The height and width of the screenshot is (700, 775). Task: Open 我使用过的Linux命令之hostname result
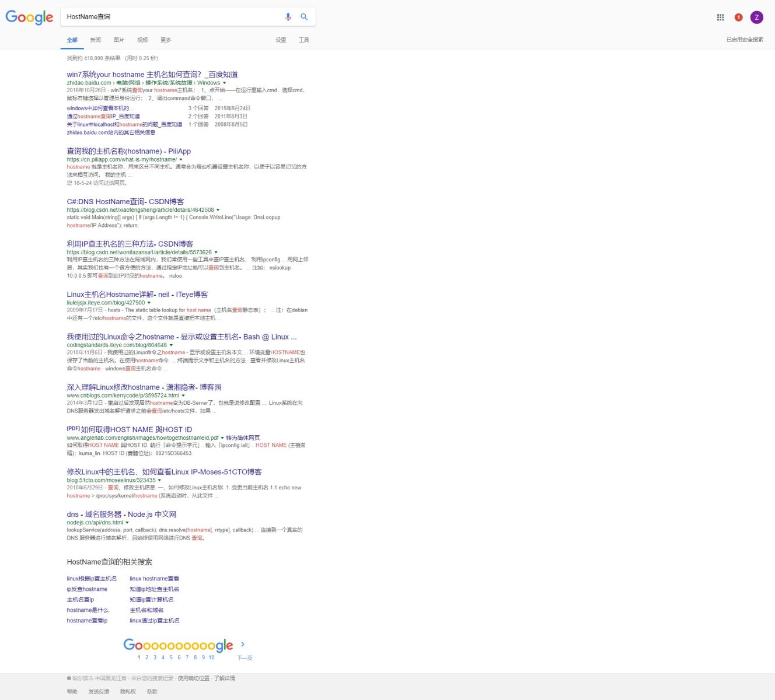[181, 337]
